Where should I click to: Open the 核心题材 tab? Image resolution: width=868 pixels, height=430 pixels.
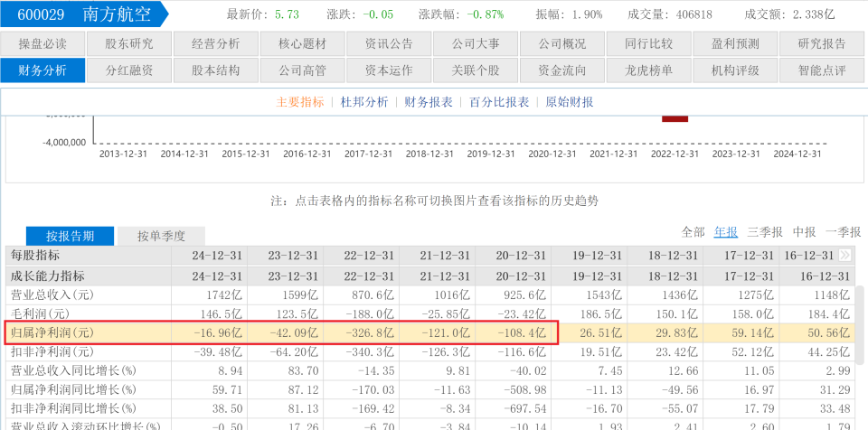[302, 43]
